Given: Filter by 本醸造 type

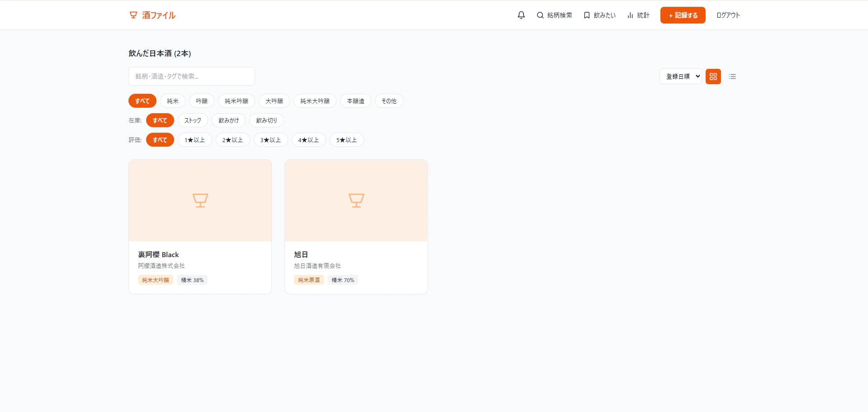Looking at the screenshot, I should click(356, 101).
